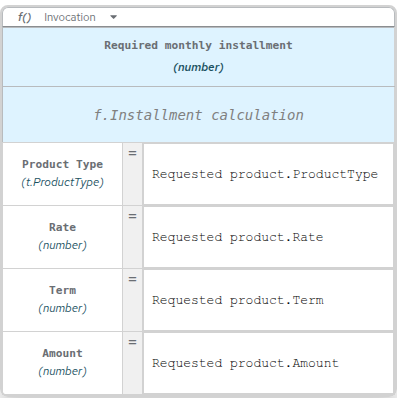Select the Invocation label in header

pyautogui.click(x=70, y=17)
